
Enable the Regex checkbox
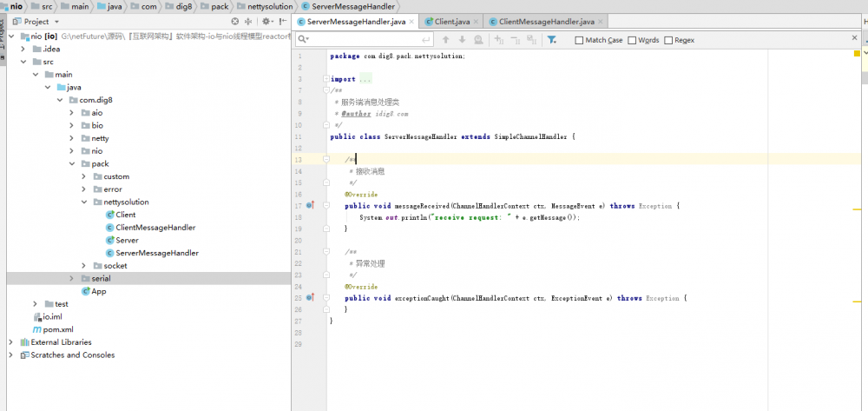[x=668, y=40]
